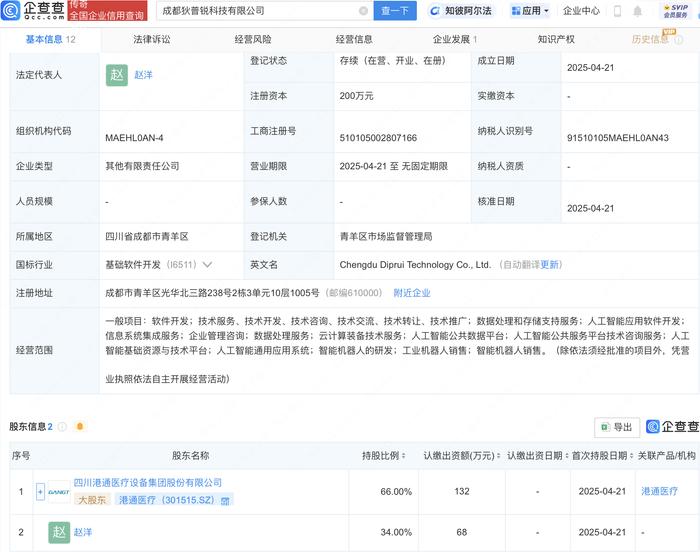Viewport: 700px width, 552px height.
Task: Click the organization code MAEHL0AN-4
Action: click(x=134, y=138)
